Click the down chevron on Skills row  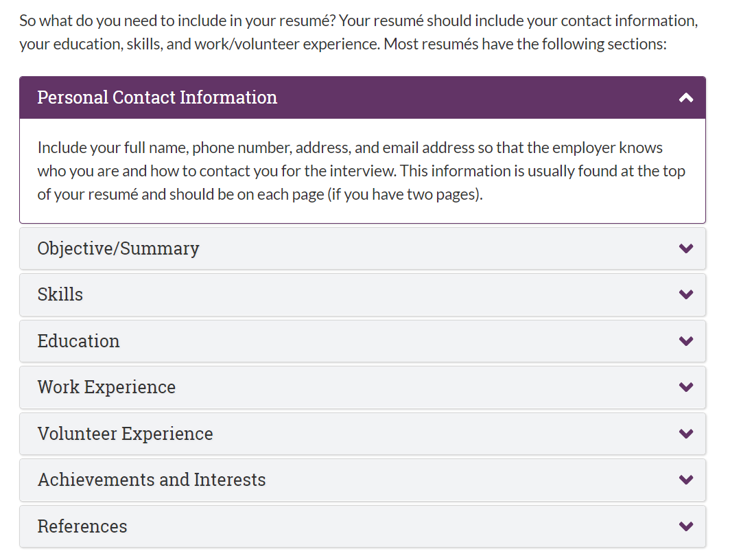pyautogui.click(x=686, y=294)
